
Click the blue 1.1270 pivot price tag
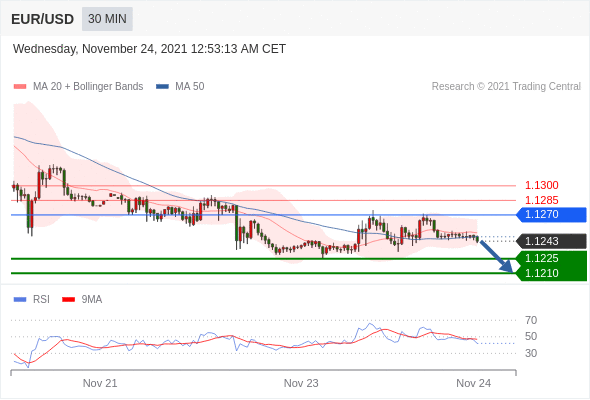(551, 214)
